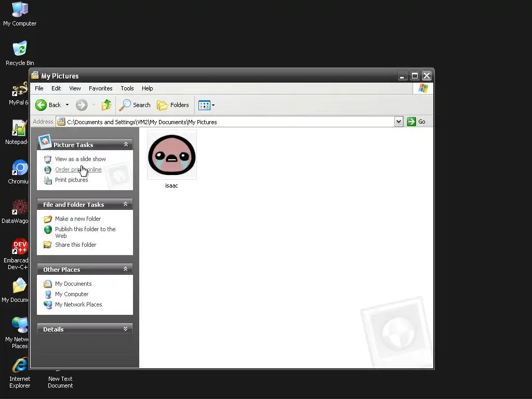Click the My Network Places sidebar icon
Screen dimensions: 532x399
point(48,304)
